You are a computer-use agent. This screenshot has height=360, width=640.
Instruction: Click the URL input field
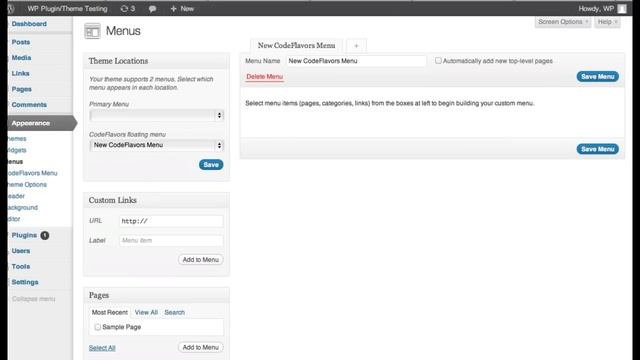[x=171, y=221]
